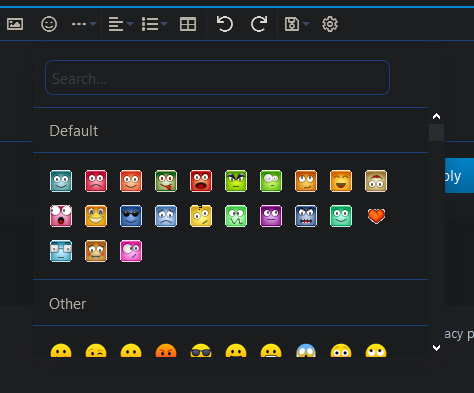
Task: Insert the pink shocked big-eyes smiley
Action: coord(61,216)
